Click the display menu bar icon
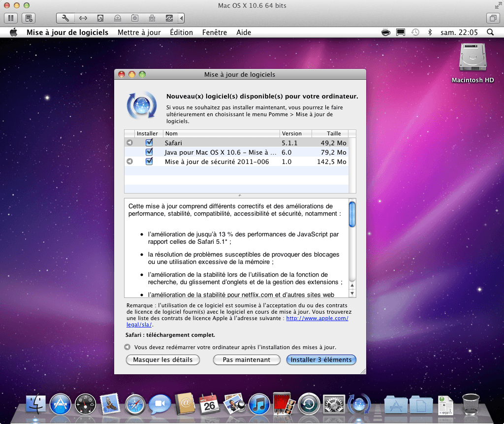This screenshot has width=504, height=424. click(x=401, y=32)
